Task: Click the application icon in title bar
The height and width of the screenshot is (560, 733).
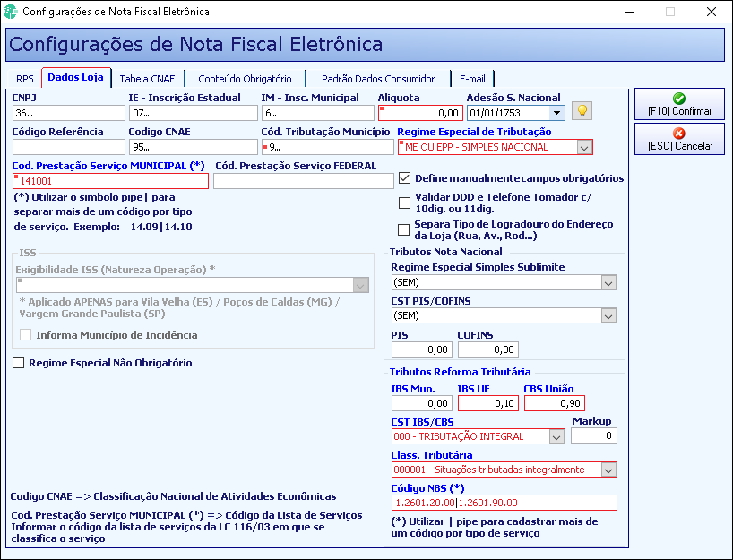Action: [x=10, y=12]
